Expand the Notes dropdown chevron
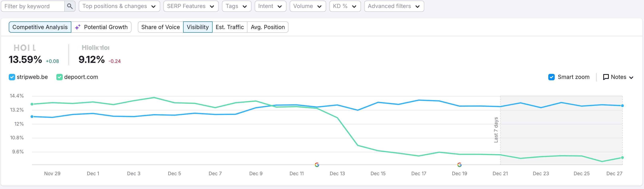The width and height of the screenshot is (644, 189). [631, 77]
